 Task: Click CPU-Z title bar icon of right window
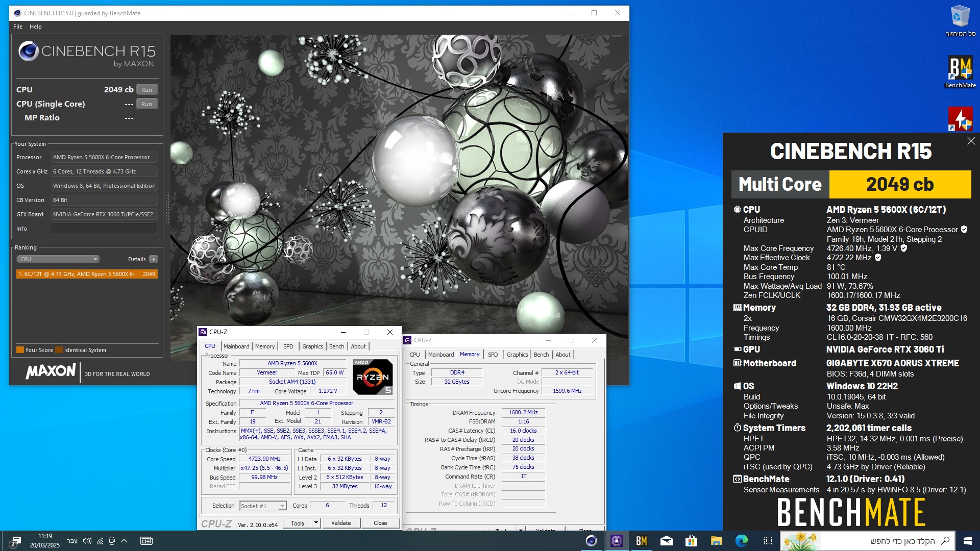coord(407,340)
